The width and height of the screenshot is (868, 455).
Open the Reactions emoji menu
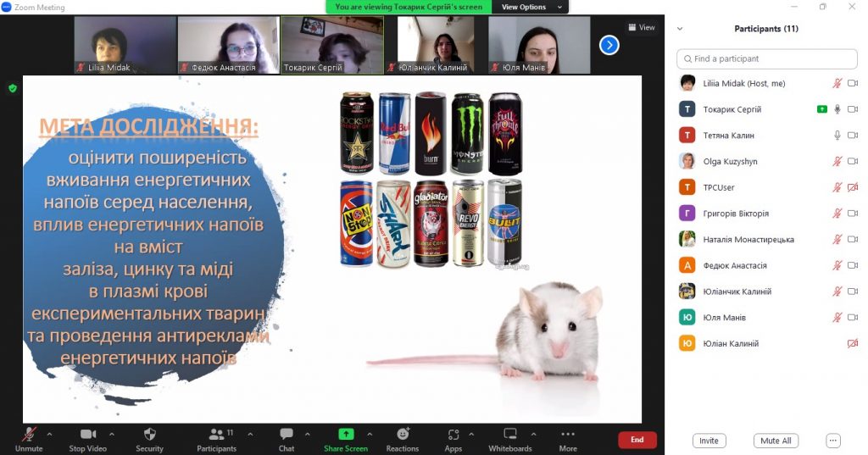pos(403,435)
